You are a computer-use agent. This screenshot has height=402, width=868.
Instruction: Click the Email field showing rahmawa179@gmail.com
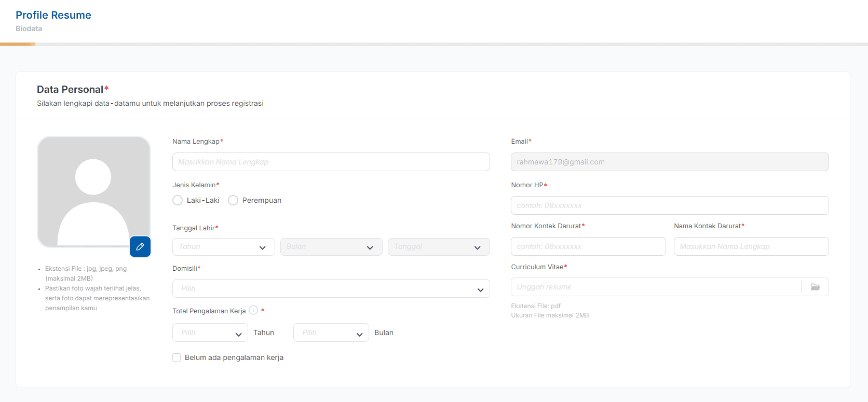(x=669, y=162)
